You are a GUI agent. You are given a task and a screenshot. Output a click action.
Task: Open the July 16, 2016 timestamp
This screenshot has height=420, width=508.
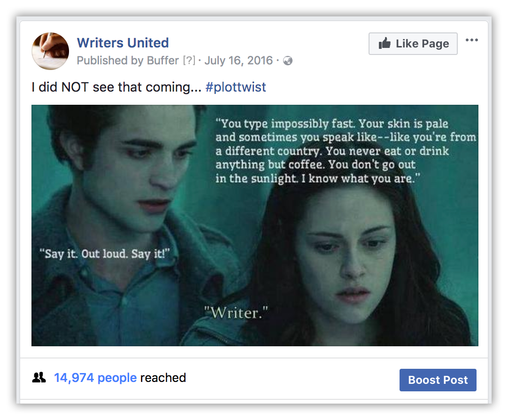click(x=239, y=61)
